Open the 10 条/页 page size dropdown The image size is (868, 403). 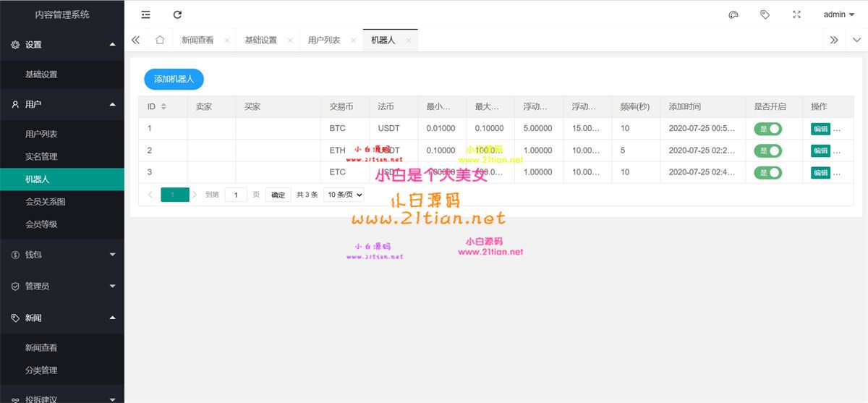coord(344,195)
